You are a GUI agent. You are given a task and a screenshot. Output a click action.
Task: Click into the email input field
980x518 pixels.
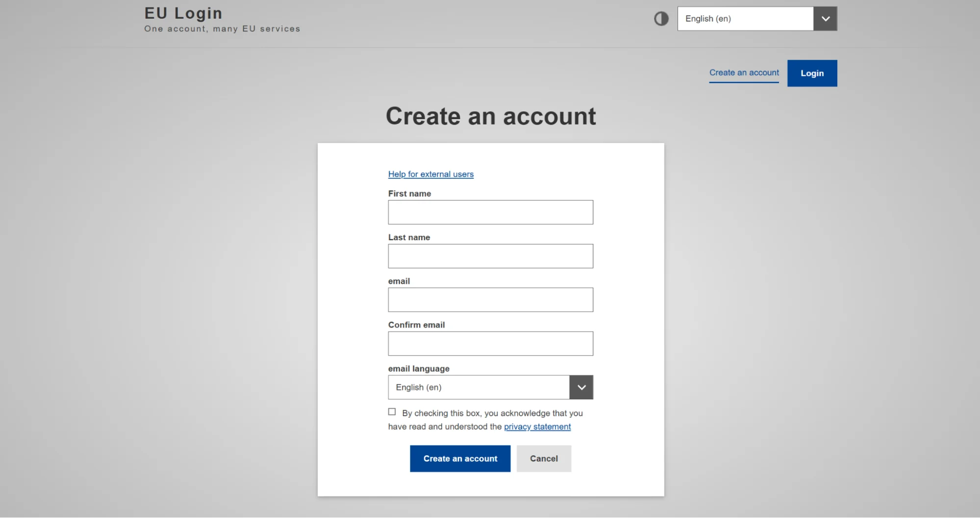point(490,299)
